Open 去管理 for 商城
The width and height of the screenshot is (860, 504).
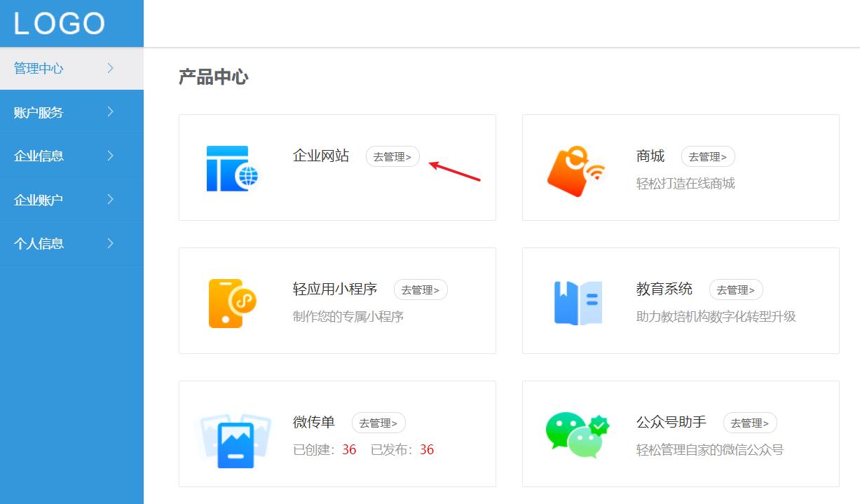[708, 156]
